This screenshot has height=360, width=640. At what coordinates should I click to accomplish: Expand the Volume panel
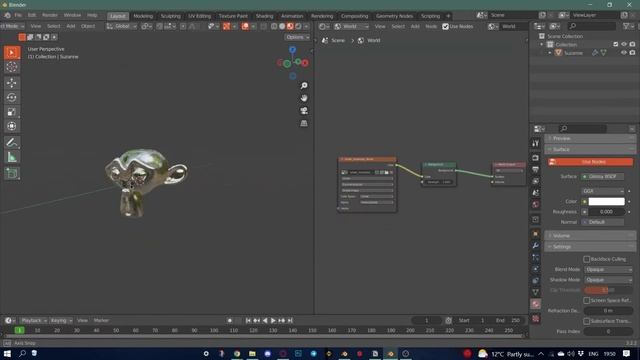click(590, 236)
